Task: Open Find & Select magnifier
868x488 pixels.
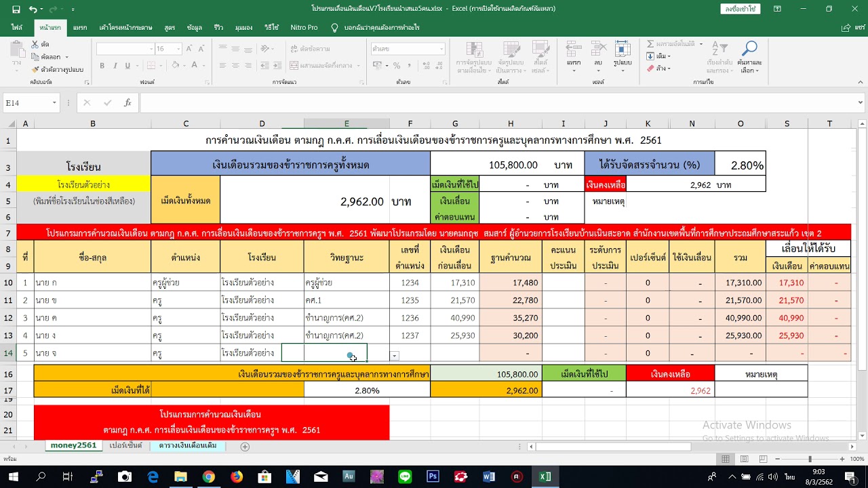Action: tap(750, 57)
